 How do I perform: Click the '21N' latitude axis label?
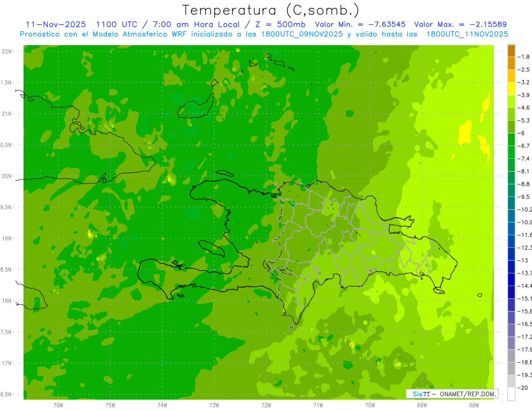pos(8,114)
